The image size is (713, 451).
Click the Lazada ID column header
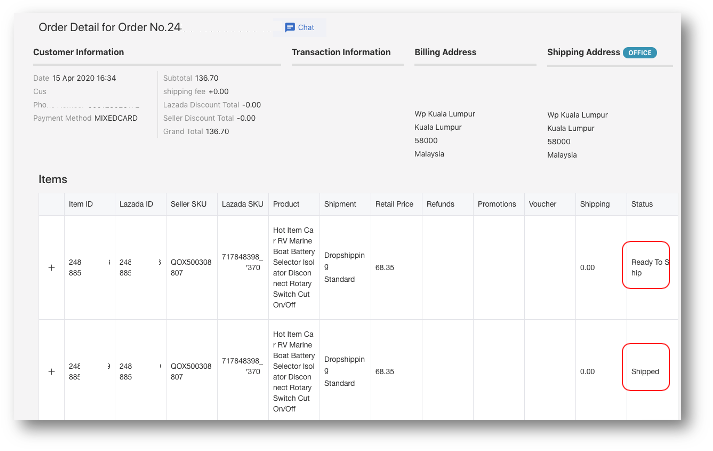pos(136,204)
